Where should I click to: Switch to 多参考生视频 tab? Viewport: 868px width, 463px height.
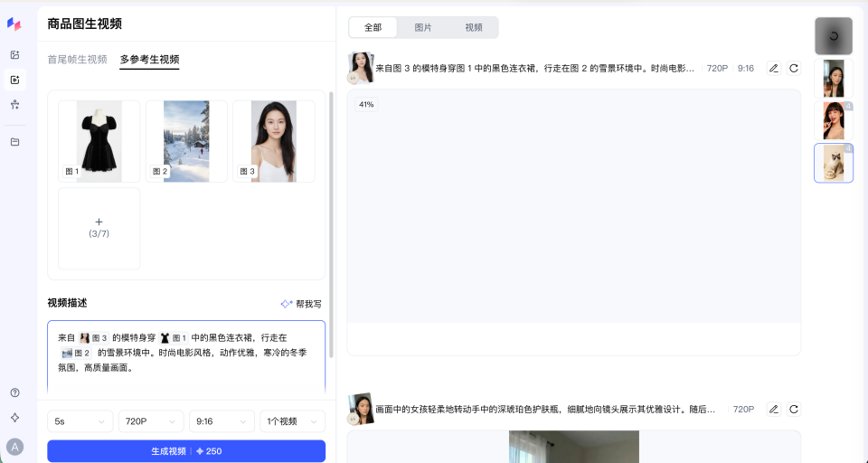149,60
